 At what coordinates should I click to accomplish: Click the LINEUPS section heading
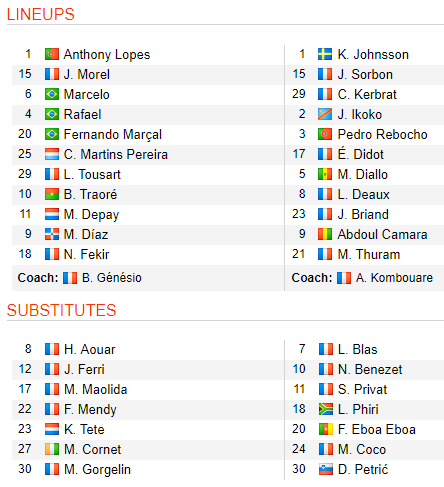41,14
